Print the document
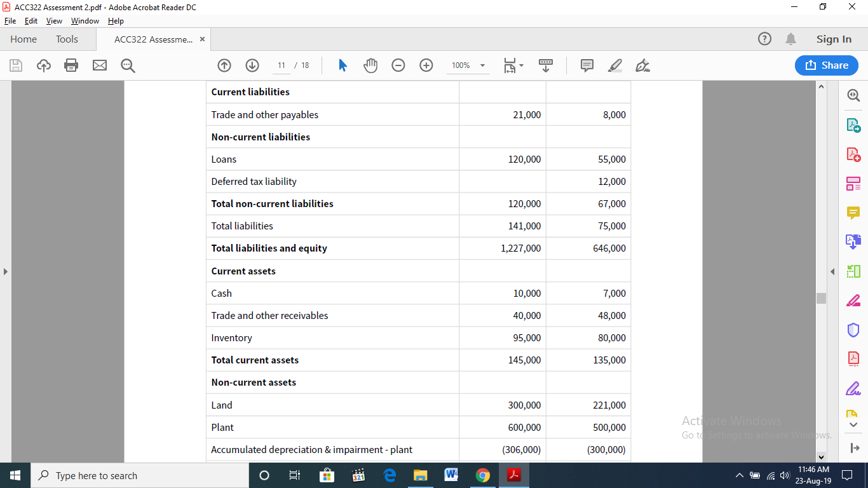This screenshot has height=488, width=868. click(71, 65)
